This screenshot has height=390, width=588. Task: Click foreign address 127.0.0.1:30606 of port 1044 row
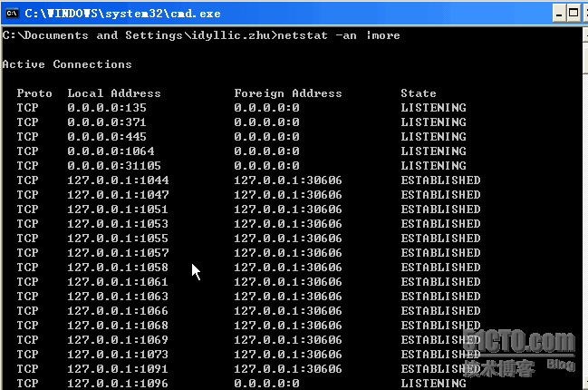click(x=288, y=180)
